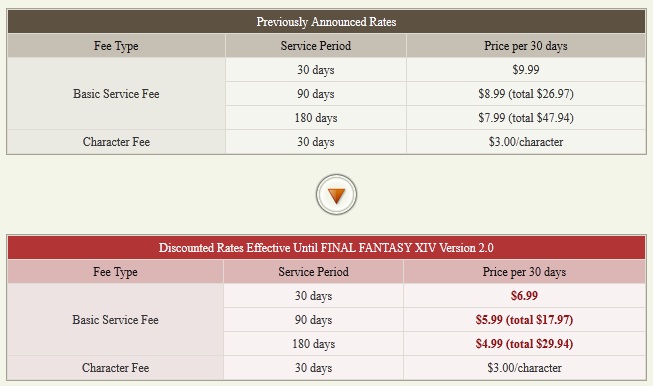Image resolution: width=653 pixels, height=388 pixels.
Task: Select the $5.99 (total $17.97) price
Action: 524,320
